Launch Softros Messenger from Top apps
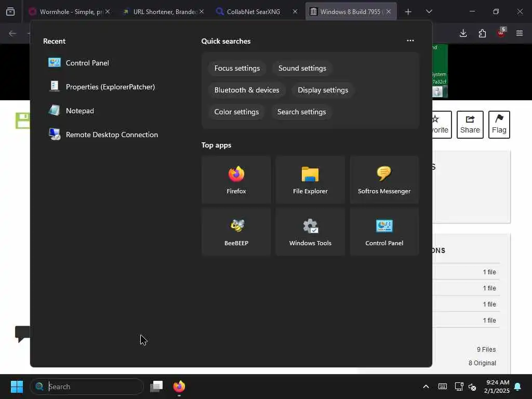This screenshot has width=532, height=399. point(384,180)
